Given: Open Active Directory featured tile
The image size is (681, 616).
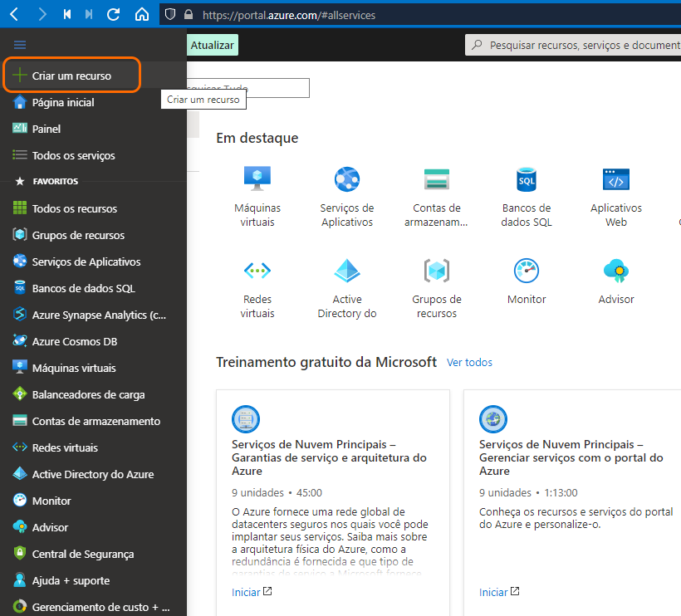Looking at the screenshot, I should (347, 288).
